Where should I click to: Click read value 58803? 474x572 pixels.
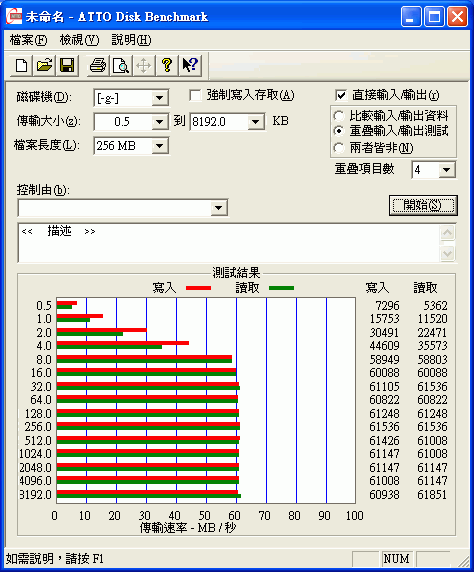[x=432, y=359]
